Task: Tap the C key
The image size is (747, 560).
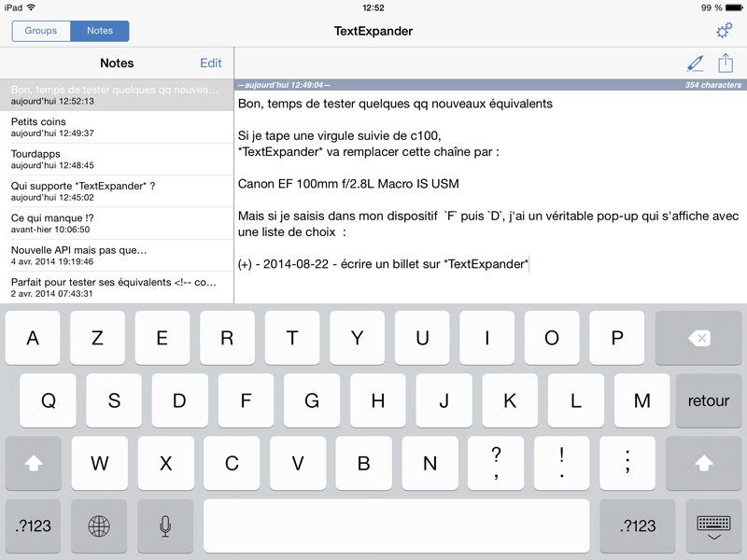Action: (x=232, y=463)
